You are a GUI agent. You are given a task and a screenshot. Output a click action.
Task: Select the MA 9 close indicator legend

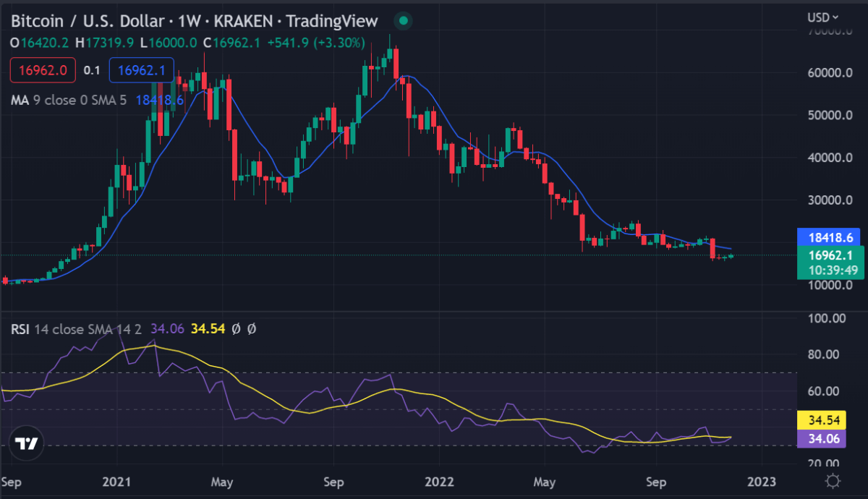click(x=69, y=100)
